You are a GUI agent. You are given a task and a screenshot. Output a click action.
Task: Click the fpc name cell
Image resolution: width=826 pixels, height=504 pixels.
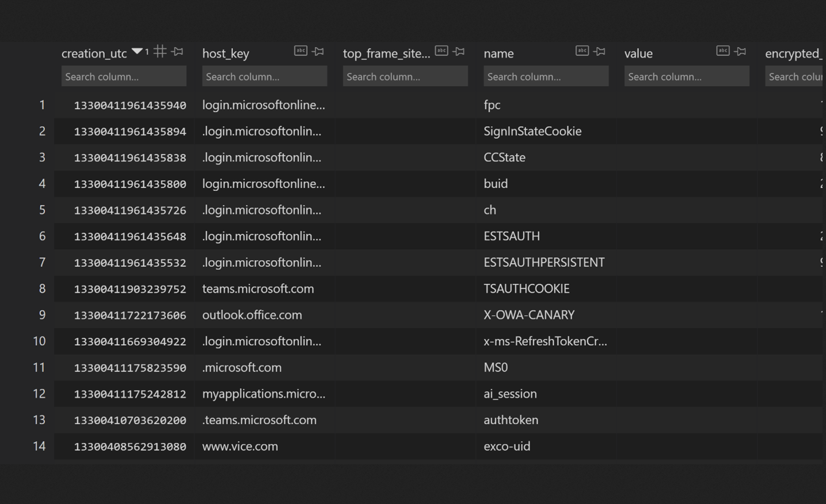[492, 105]
